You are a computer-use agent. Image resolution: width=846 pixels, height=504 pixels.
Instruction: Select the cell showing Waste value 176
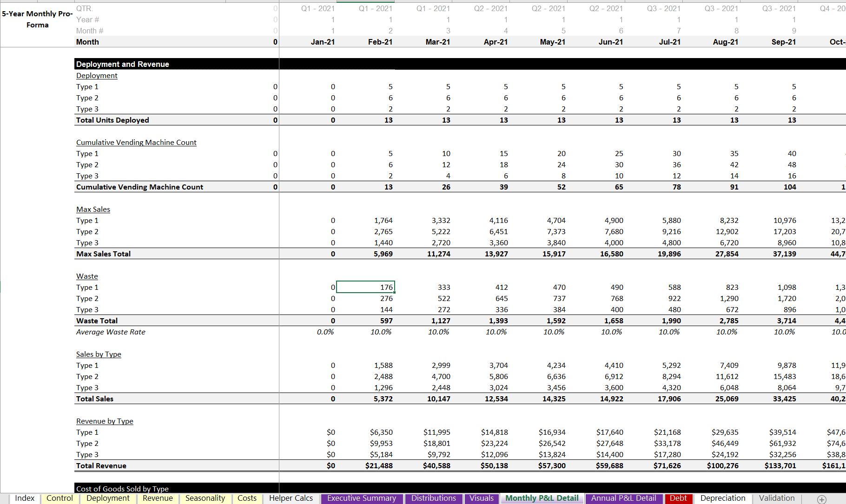(366, 287)
